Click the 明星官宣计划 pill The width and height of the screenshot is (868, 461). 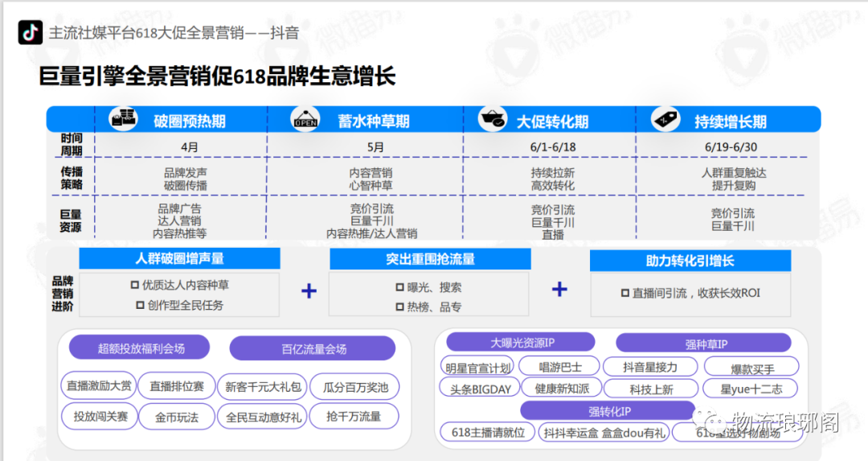pyautogui.click(x=477, y=367)
